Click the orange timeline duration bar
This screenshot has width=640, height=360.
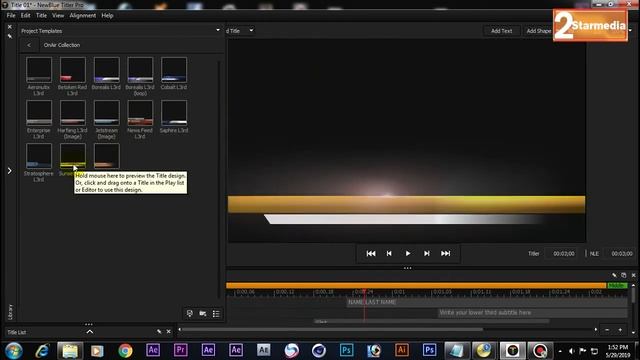[x=416, y=285]
